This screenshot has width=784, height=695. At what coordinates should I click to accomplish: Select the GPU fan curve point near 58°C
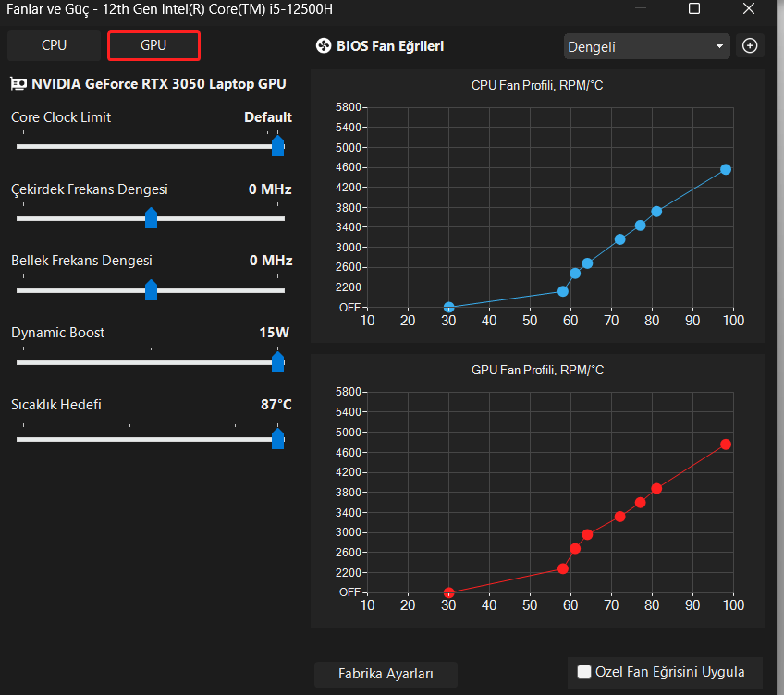(x=563, y=569)
